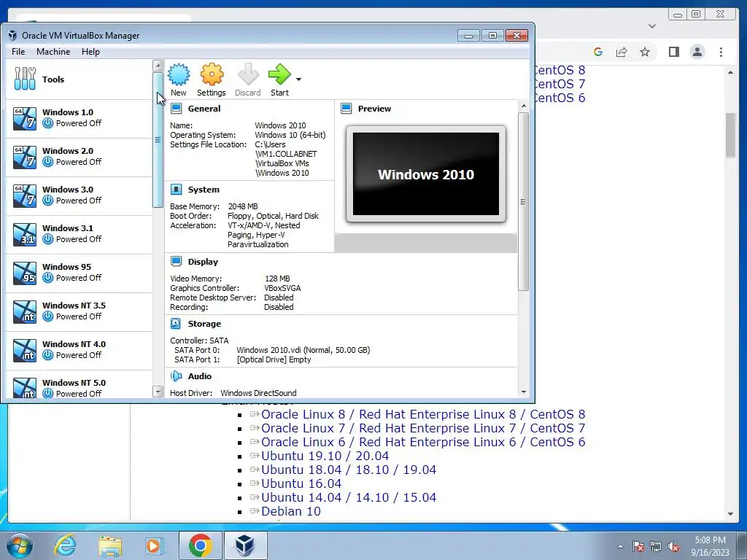Open Ubuntu 19.10 / 20.04 link
Viewport: 747px width, 560px height.
click(x=325, y=456)
